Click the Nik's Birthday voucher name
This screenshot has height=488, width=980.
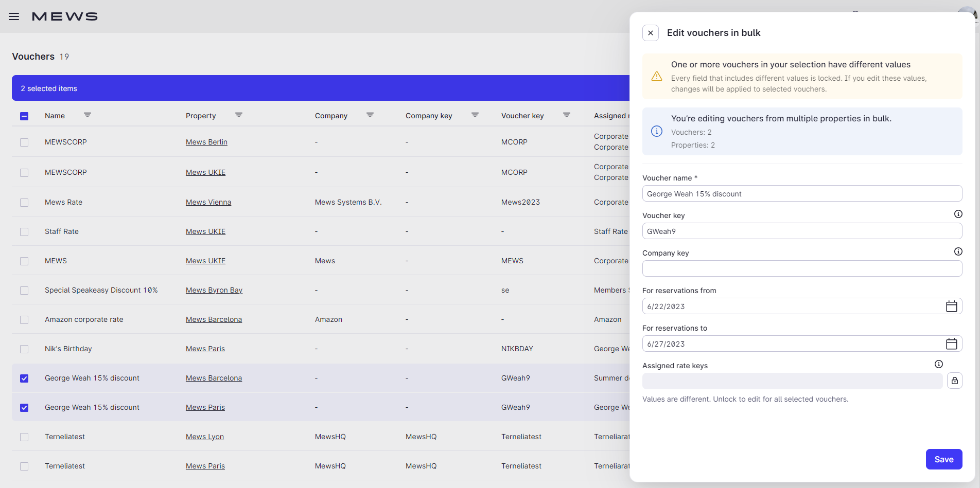coord(68,349)
